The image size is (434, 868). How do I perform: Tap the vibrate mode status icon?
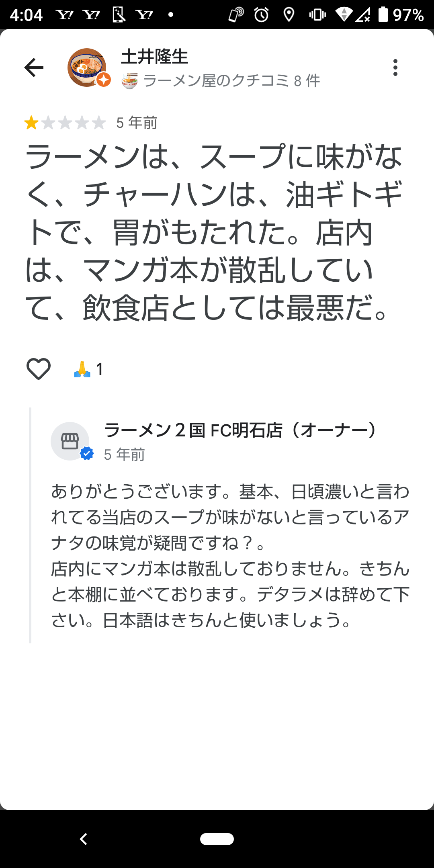pyautogui.click(x=317, y=15)
